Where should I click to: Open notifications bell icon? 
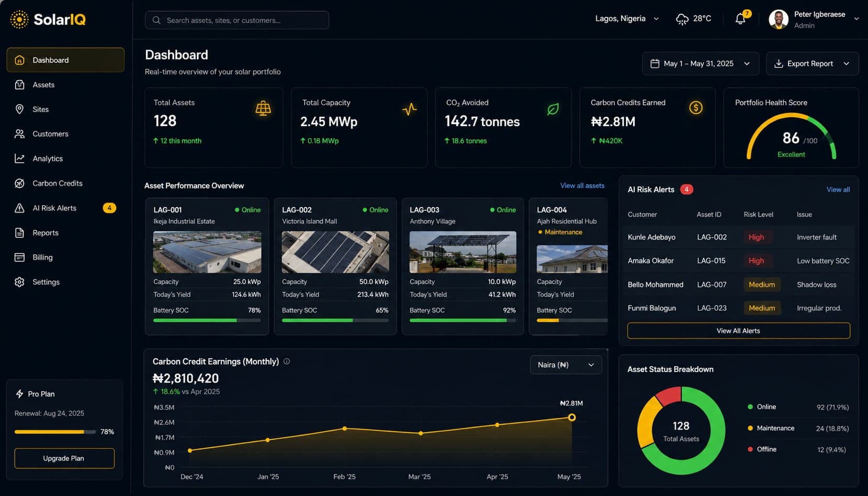[740, 19]
